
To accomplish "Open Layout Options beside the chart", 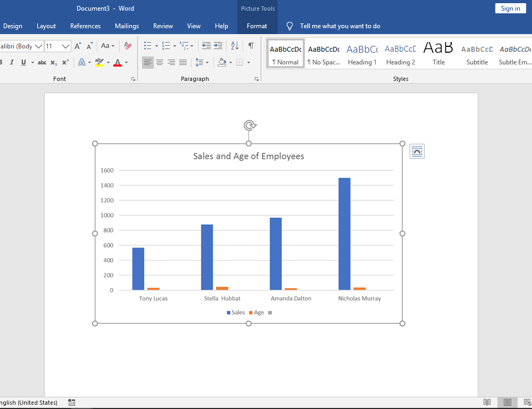I will click(417, 152).
